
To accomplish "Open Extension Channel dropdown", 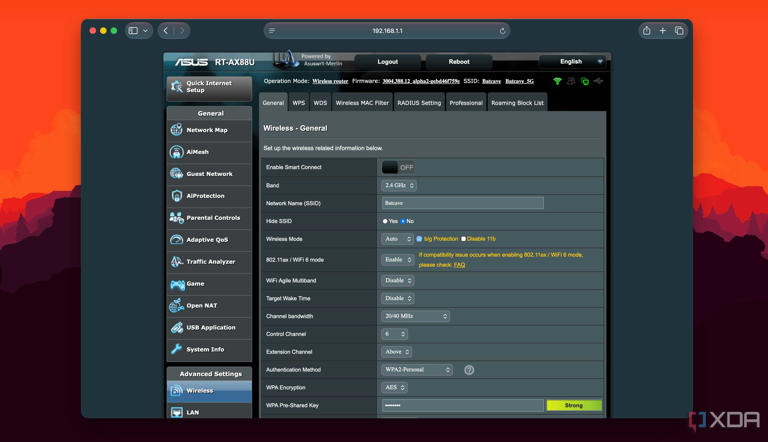I will [x=396, y=352].
